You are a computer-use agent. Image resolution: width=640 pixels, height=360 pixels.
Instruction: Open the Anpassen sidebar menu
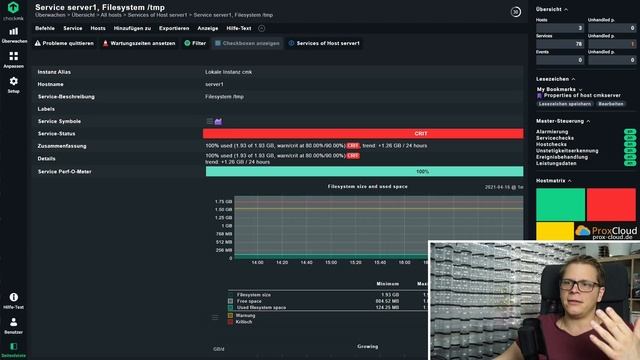(x=13, y=60)
